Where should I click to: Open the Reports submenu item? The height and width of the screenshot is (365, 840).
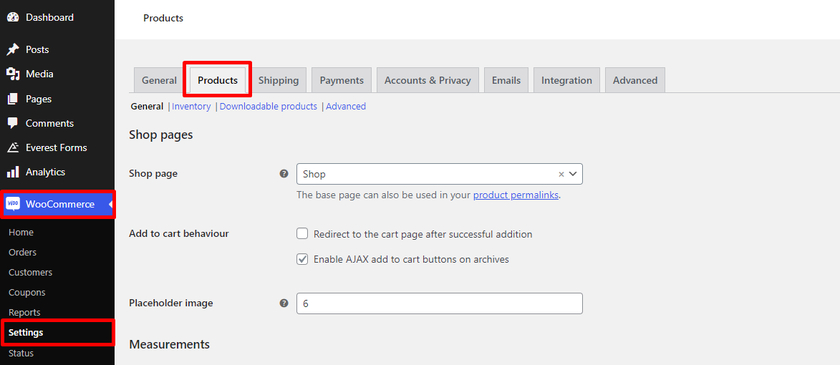[25, 312]
